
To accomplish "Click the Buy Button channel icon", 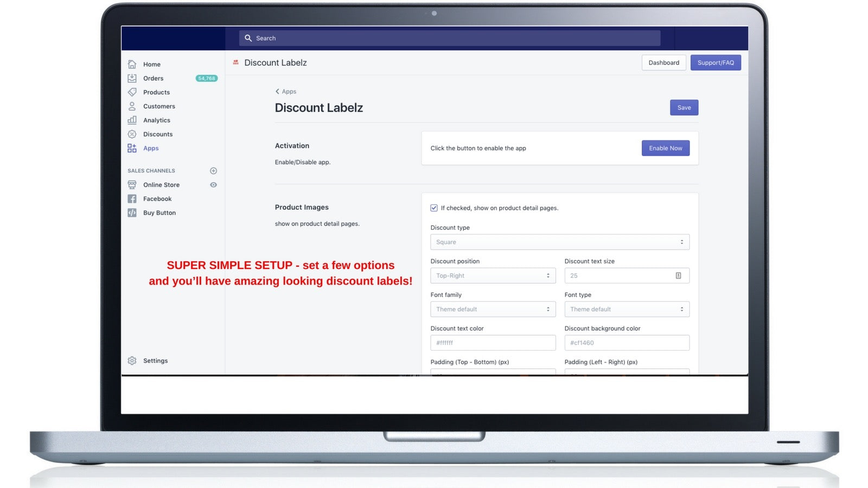I will (x=132, y=213).
